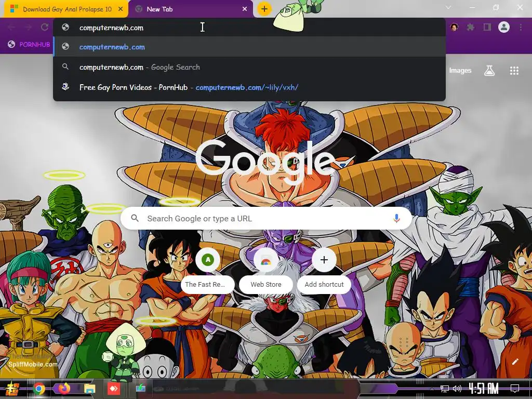Open the Windows Start button
Screen dimensions: 532x399
coord(12,389)
